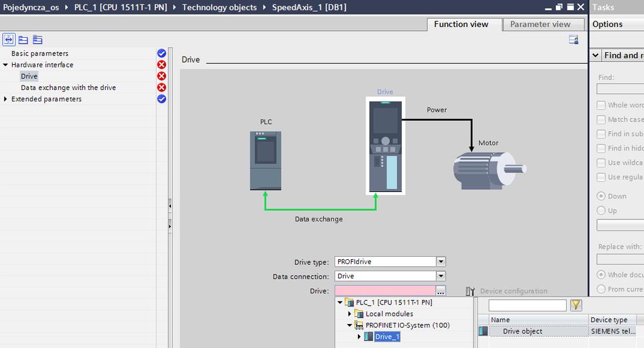Open the Data connection dropdown
Image resolution: width=644 pixels, height=348 pixels.
pos(441,276)
